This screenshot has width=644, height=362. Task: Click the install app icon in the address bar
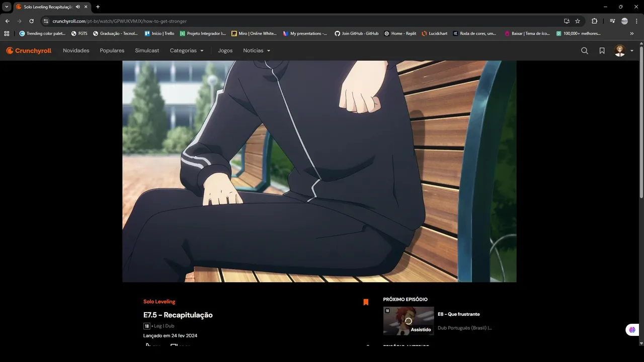click(x=567, y=21)
